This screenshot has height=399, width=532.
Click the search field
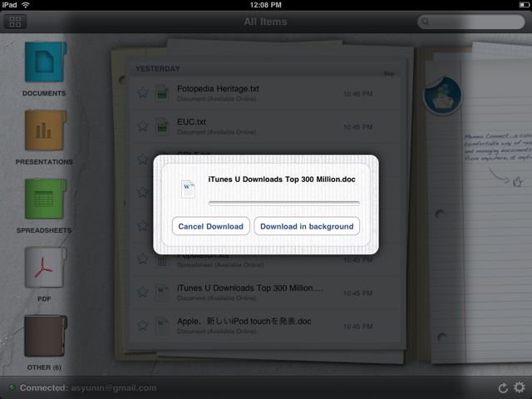click(x=471, y=22)
